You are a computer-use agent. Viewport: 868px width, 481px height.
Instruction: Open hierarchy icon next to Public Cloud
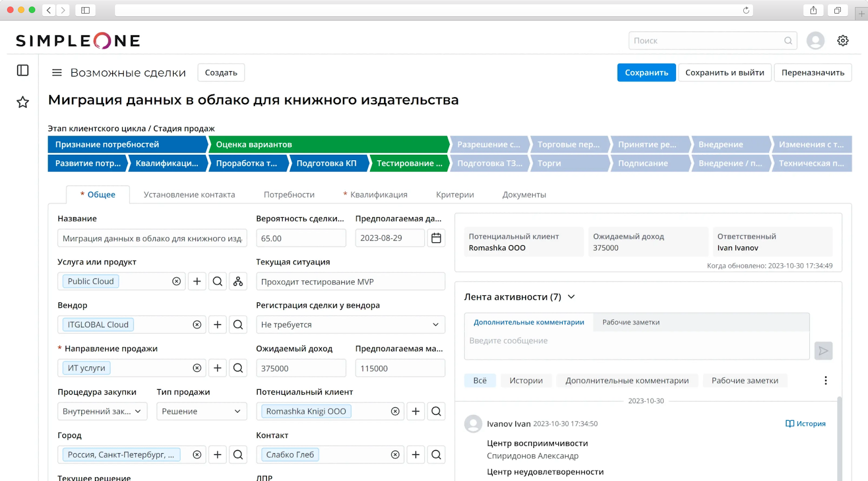(238, 281)
